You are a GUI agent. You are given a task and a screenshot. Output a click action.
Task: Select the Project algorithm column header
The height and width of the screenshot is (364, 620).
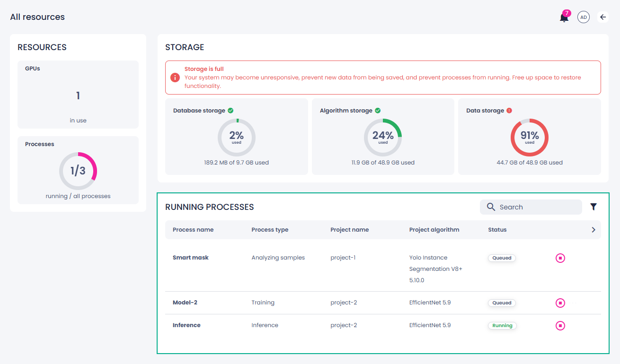click(x=434, y=230)
